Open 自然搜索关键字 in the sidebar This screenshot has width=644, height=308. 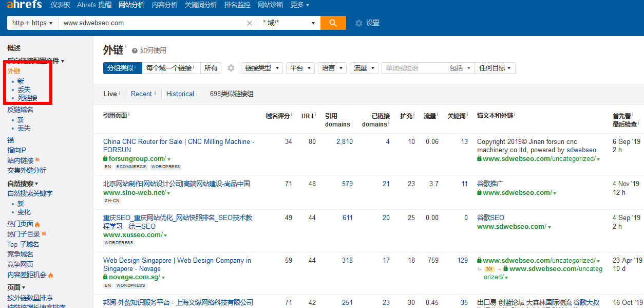tap(30, 193)
